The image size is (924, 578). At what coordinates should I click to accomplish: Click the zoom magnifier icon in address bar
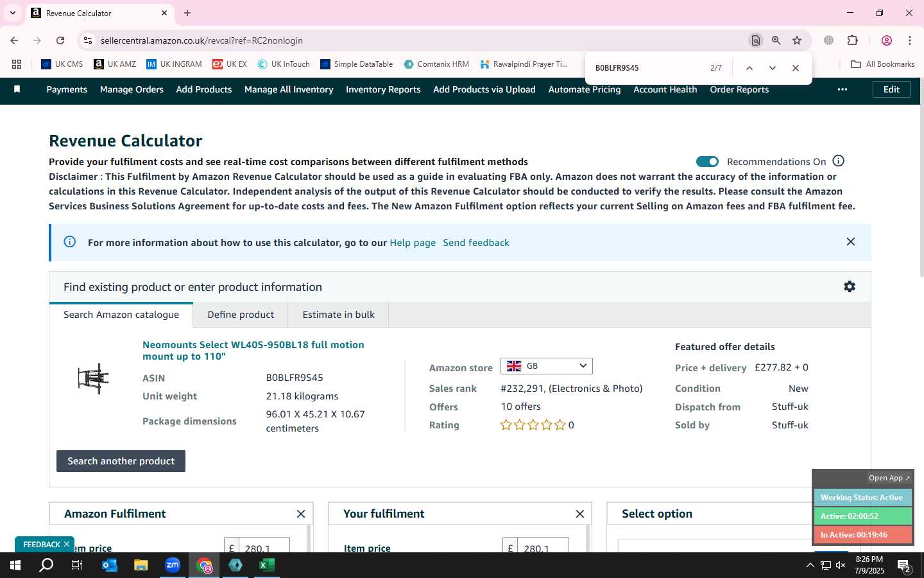tap(776, 40)
